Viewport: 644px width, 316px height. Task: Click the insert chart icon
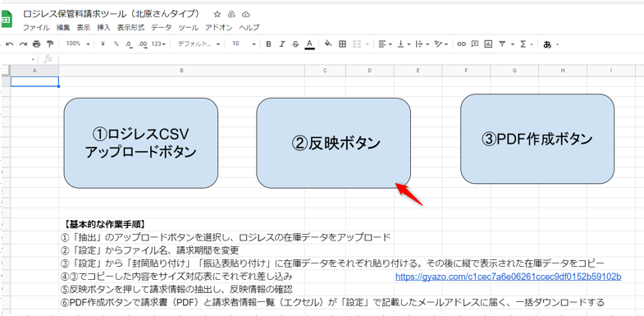(488, 44)
